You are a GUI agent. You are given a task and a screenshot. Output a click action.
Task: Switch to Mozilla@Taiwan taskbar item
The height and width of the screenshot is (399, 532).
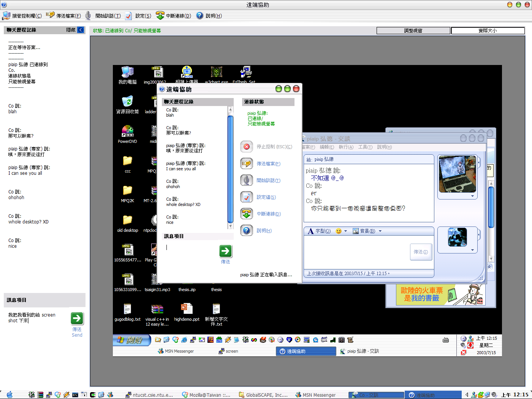[x=206, y=395]
